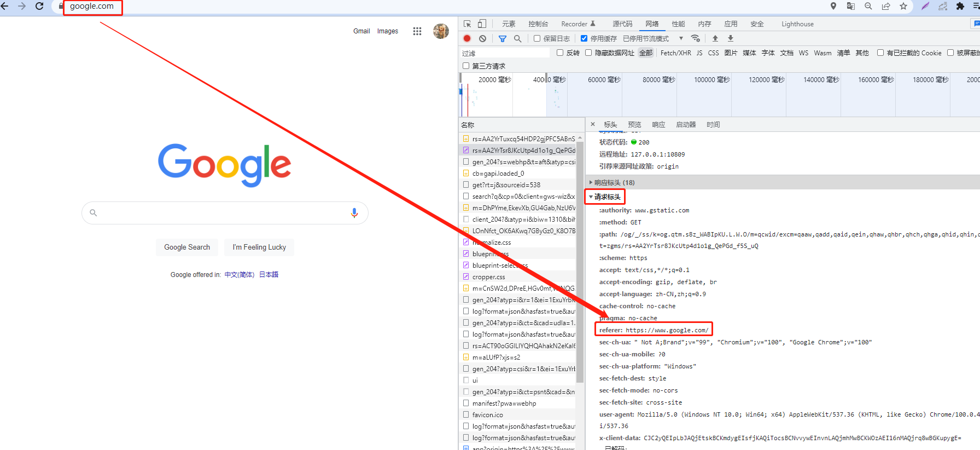
Task: Select the favicon.ico request row
Action: pos(518,414)
